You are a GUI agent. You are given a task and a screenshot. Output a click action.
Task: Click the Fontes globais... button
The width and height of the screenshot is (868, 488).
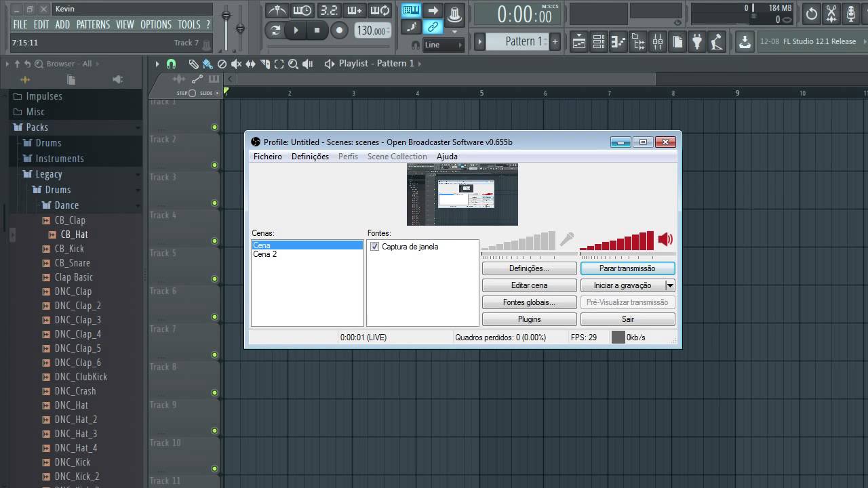pyautogui.click(x=530, y=302)
